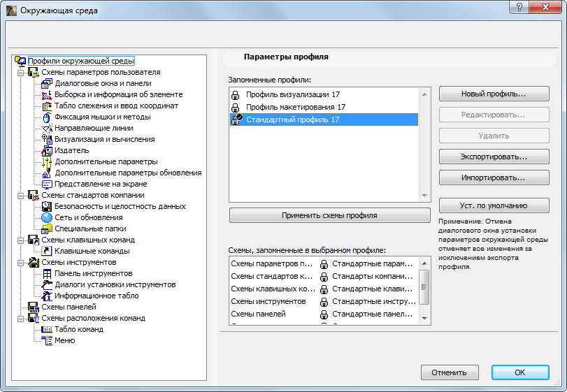The width and height of the screenshot is (567, 392).
Task: Click the lock icon beside Стандартные парам...
Action: (324, 264)
